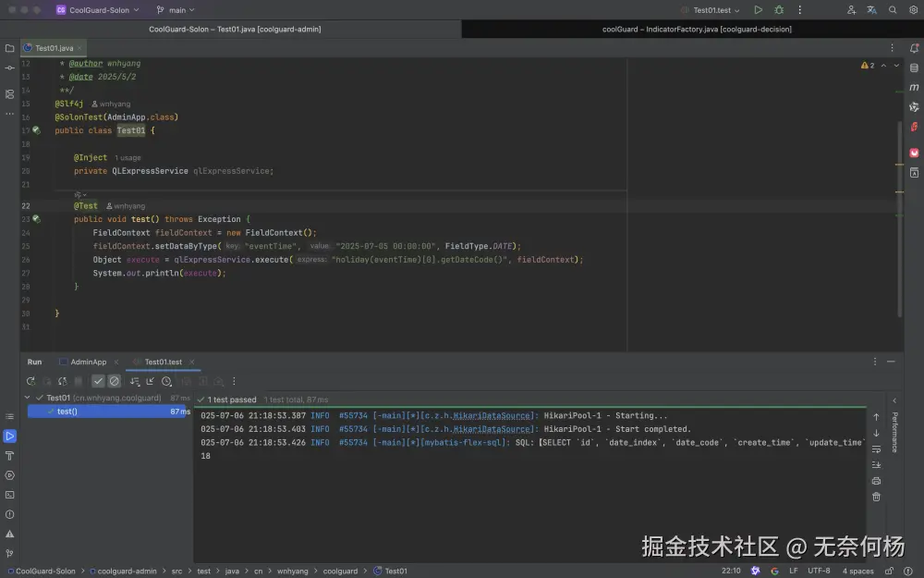Run test from gutter icon beside class Test01
The width and height of the screenshot is (924, 578).
tap(36, 130)
